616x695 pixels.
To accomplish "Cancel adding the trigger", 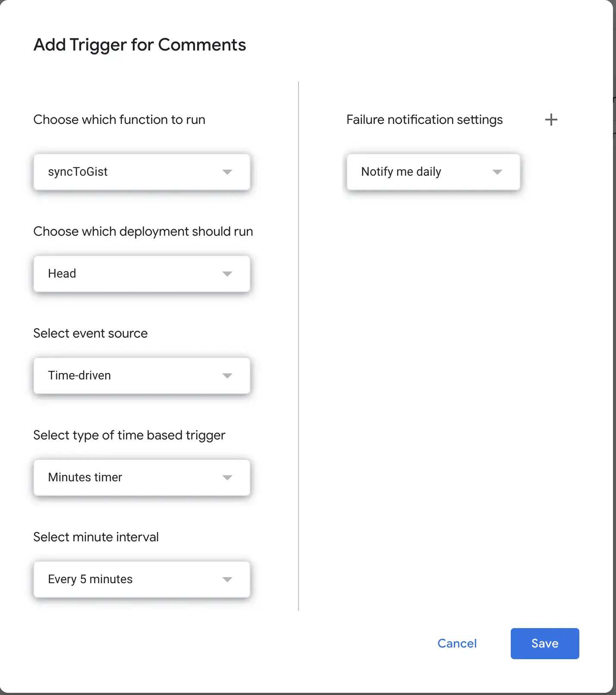I will 457,643.
